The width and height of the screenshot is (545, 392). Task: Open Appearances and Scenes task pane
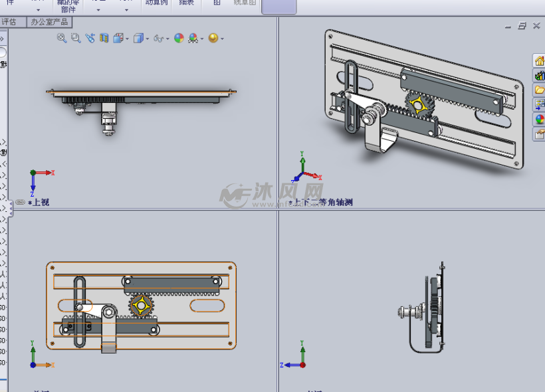click(x=539, y=120)
